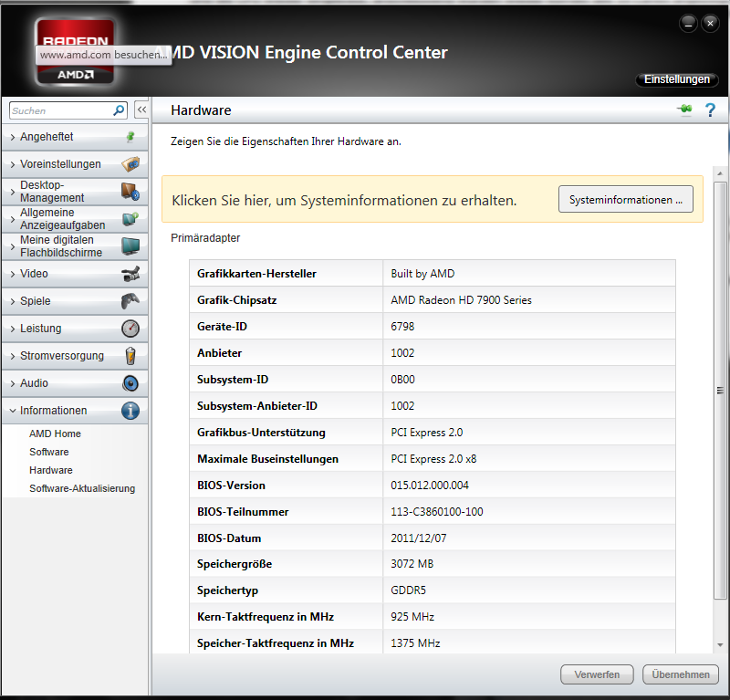Select the Grafik-Chipsatz value AMD Radeon HD 7900 Series

point(461,300)
